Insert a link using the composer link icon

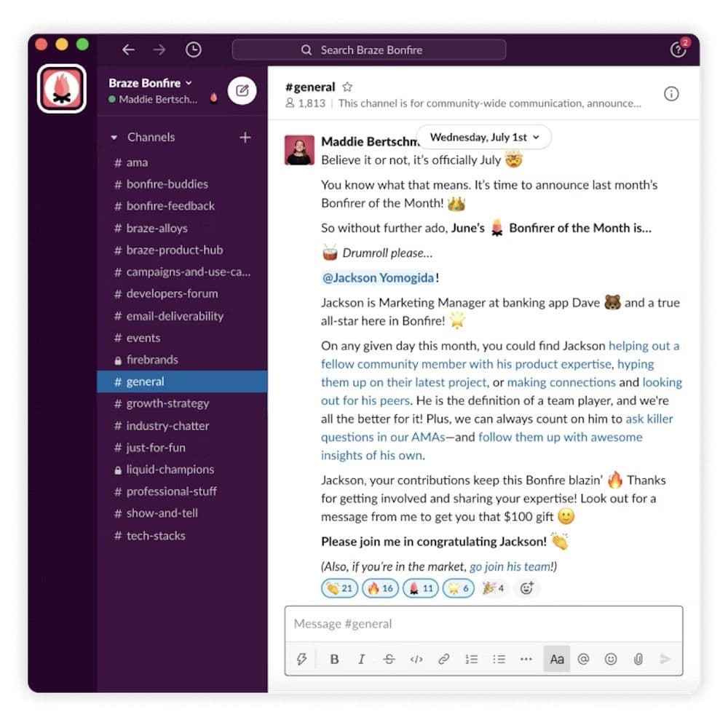[x=444, y=659]
